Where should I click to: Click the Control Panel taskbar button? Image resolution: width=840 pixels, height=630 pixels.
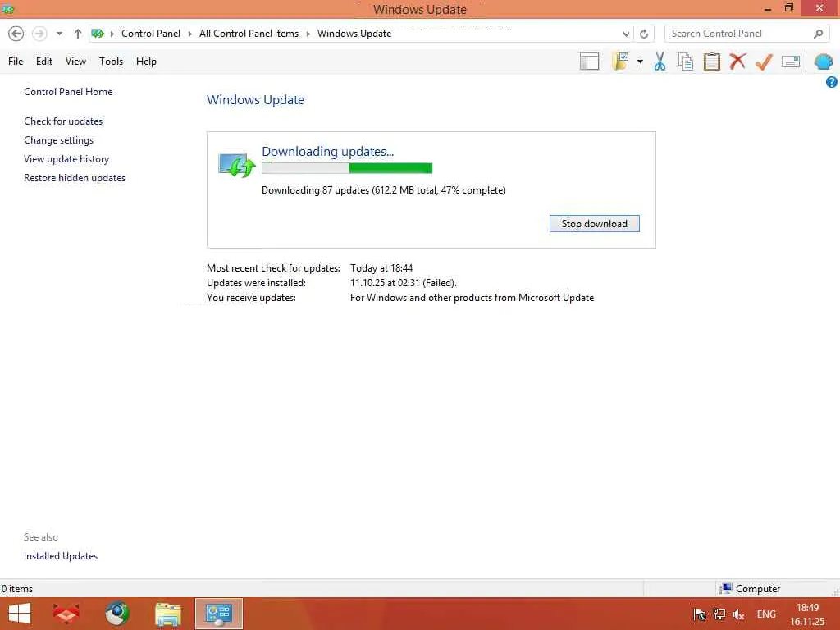click(218, 614)
